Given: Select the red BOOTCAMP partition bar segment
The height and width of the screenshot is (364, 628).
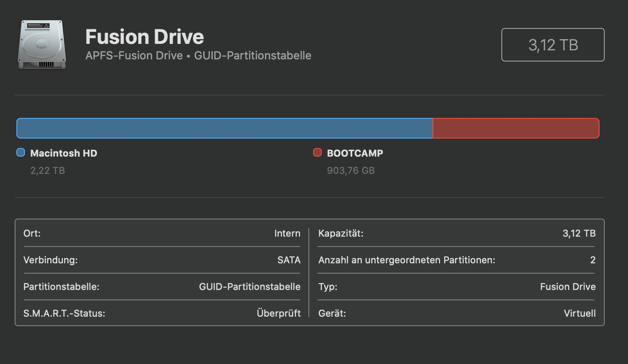Looking at the screenshot, I should pos(516,128).
